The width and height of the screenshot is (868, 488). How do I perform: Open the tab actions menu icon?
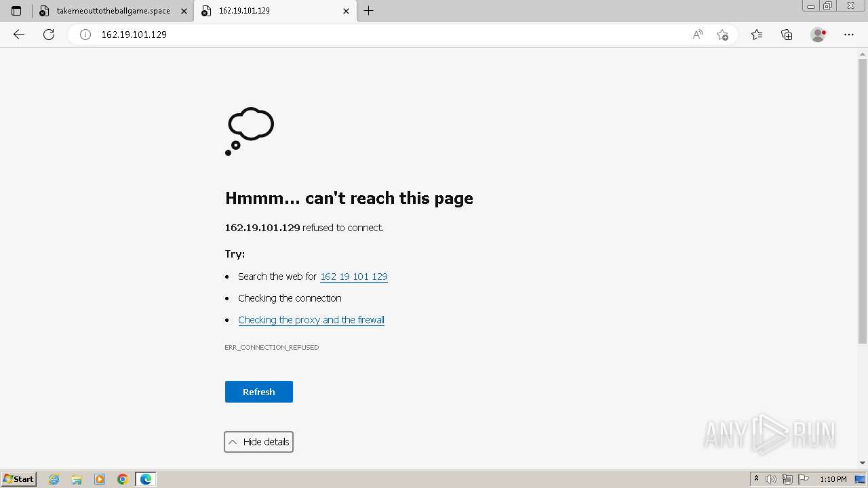pos(16,11)
